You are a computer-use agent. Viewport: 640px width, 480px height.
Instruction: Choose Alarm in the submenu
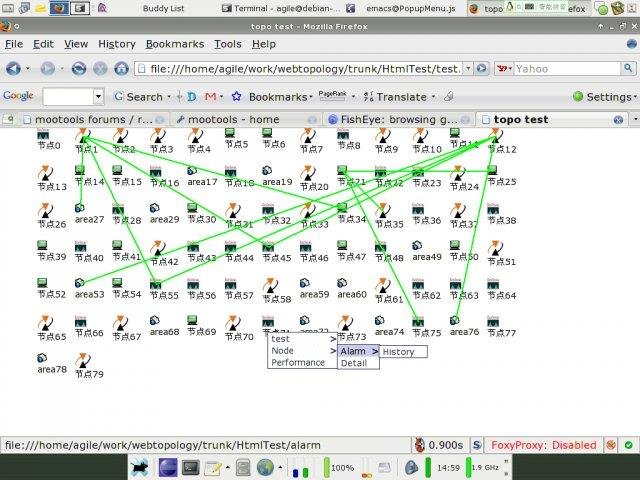click(358, 351)
